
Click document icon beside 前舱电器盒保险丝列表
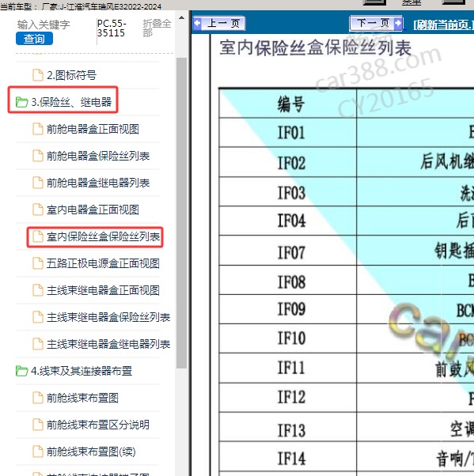point(38,156)
